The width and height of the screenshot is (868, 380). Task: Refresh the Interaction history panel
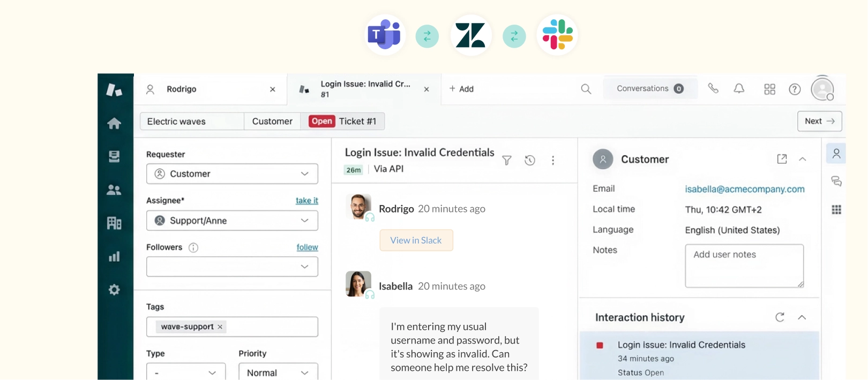click(x=780, y=317)
